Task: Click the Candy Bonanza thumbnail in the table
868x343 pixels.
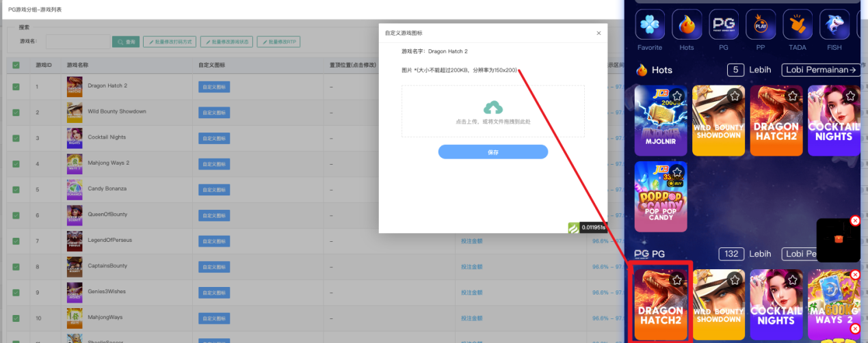Action: [x=75, y=189]
